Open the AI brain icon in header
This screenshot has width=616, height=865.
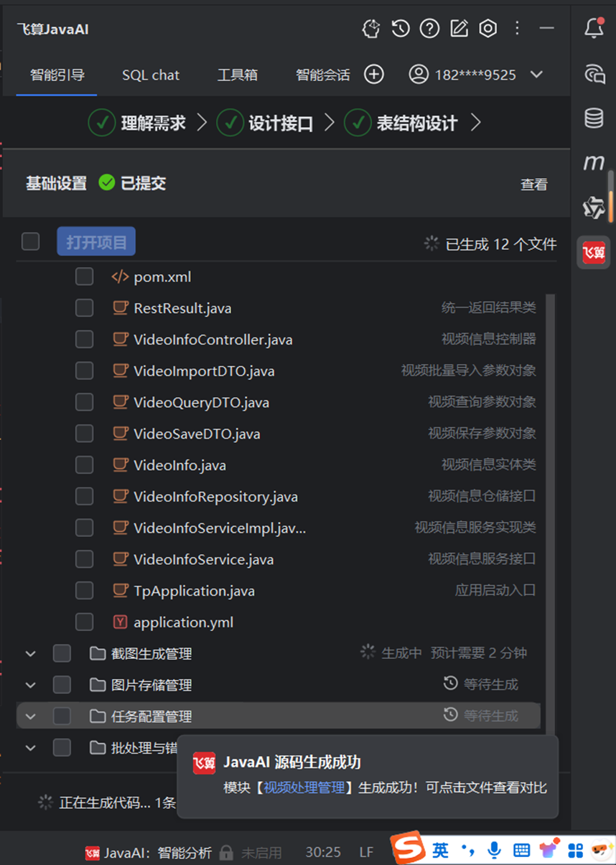click(370, 29)
